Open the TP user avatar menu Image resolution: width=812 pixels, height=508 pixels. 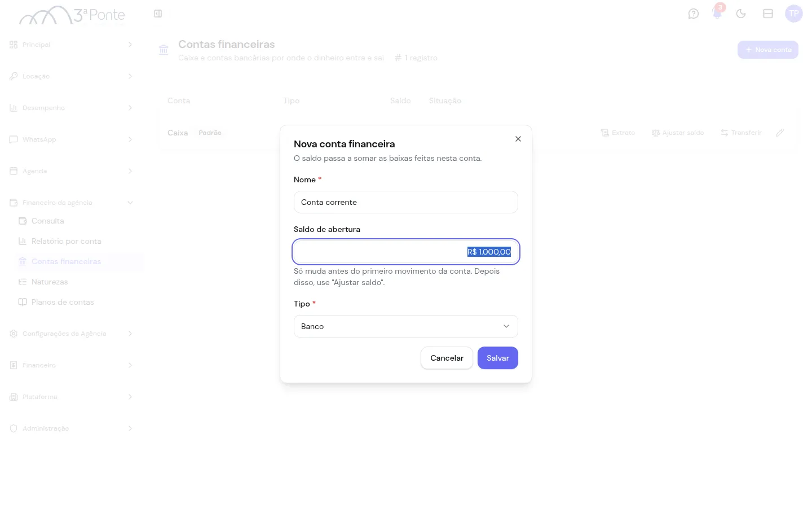(x=794, y=14)
